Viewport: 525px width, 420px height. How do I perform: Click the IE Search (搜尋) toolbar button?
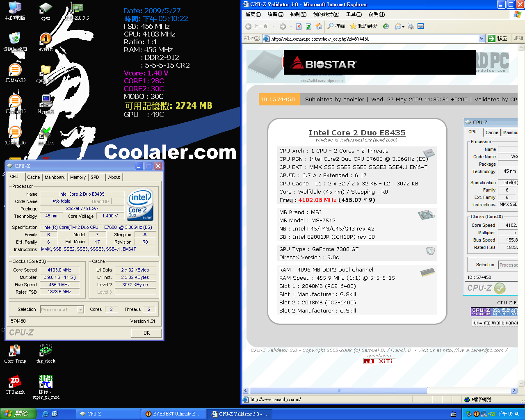click(336, 26)
